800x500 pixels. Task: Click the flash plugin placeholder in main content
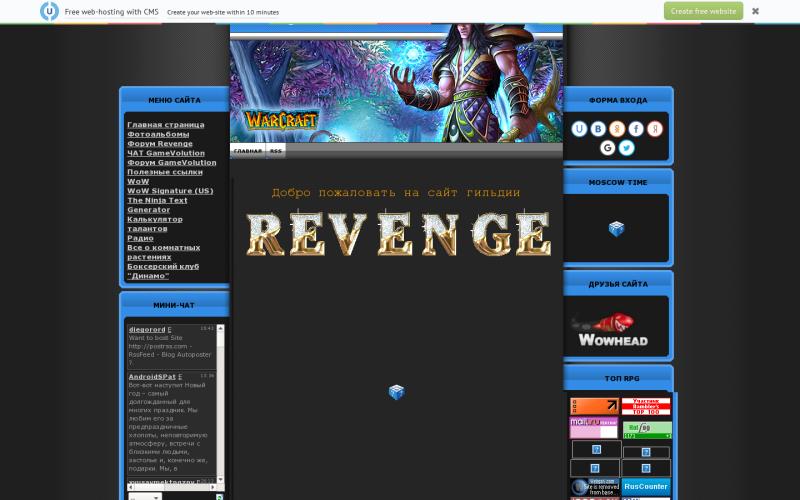(396, 392)
